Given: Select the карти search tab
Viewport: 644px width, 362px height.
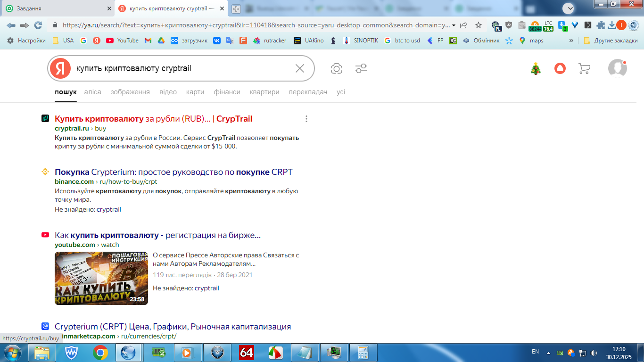Looking at the screenshot, I should 195,92.
